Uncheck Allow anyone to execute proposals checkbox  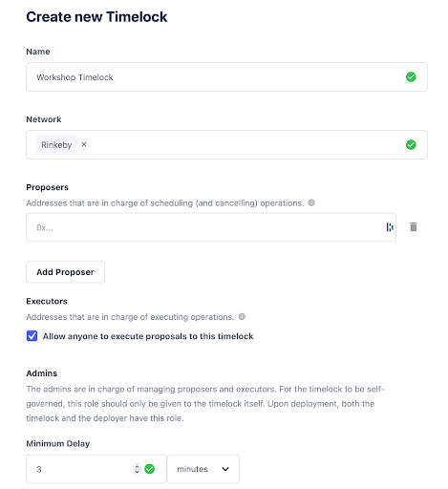[32, 336]
